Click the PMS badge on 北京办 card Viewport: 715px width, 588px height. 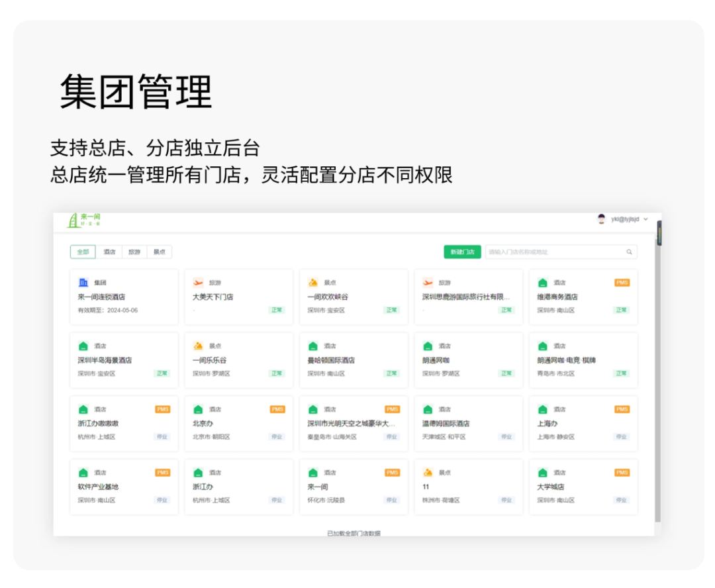coord(277,409)
